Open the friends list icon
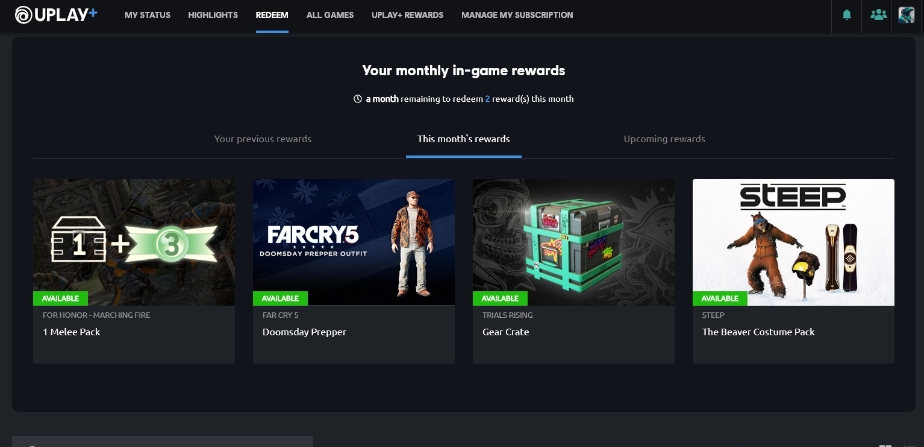The width and height of the screenshot is (924, 447). (878, 15)
